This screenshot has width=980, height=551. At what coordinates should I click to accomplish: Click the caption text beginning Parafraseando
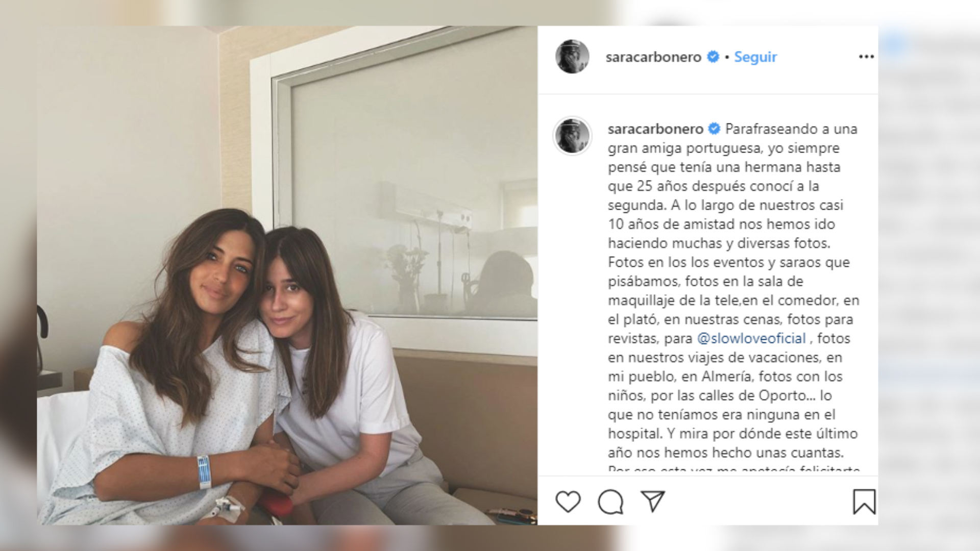(x=733, y=291)
